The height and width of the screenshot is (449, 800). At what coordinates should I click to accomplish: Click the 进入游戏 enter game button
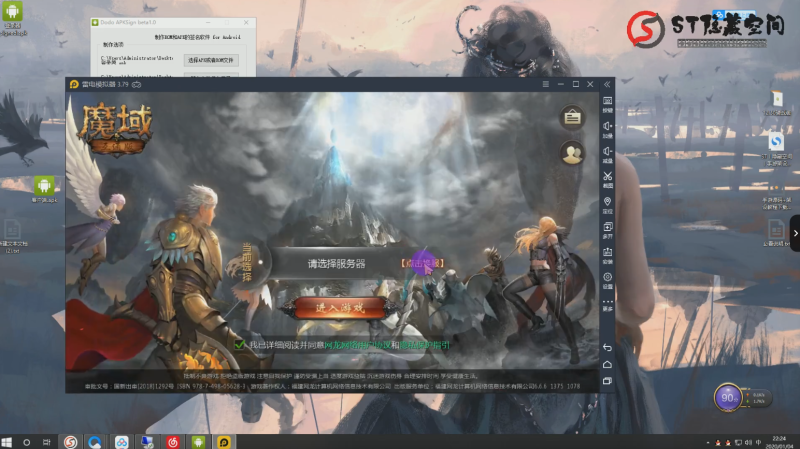click(x=333, y=307)
